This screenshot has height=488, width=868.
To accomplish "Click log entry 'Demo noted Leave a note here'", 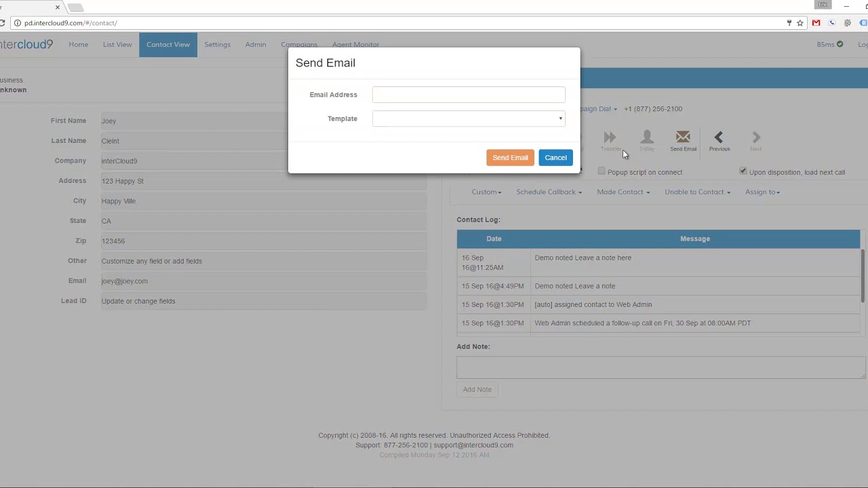I will 583,258.
